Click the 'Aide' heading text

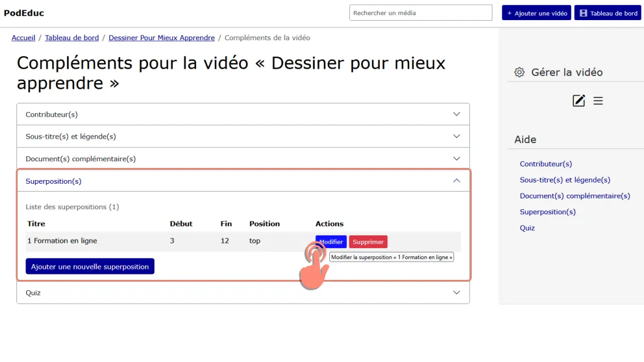pos(525,139)
